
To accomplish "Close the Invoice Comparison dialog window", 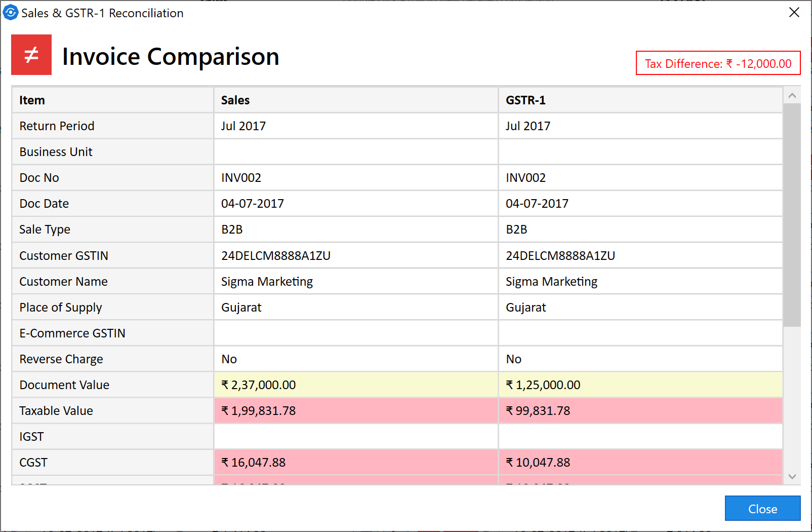I will 794,13.
